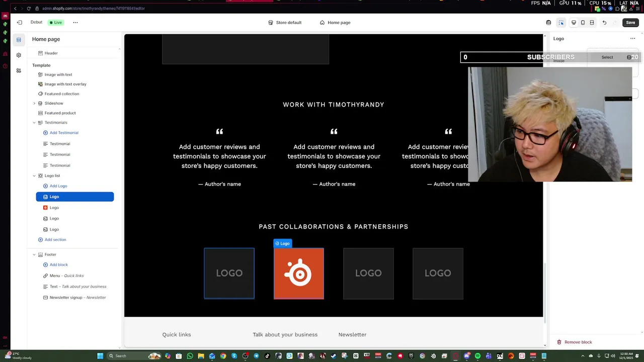Open Telegram from the taskbar
Viewport: 644px width, 362px height.
point(256,356)
